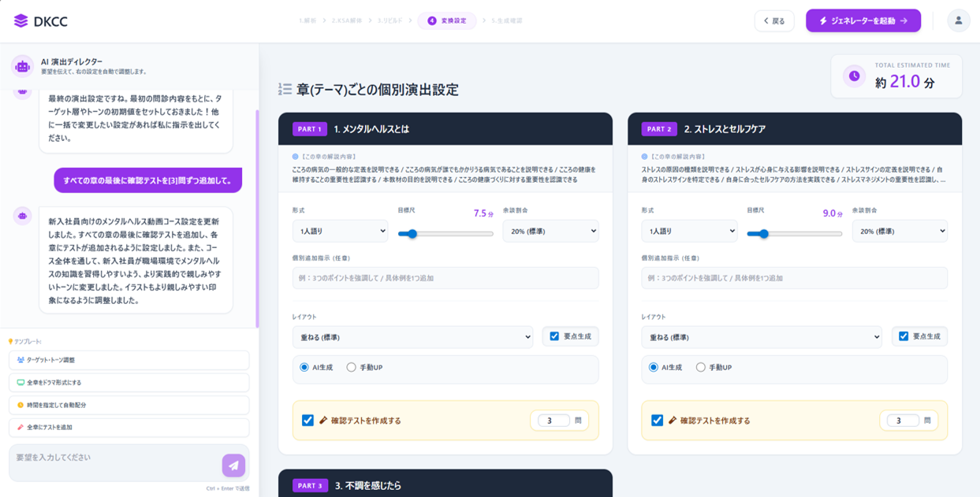Click PART 1 badge in メンタルヘルスとは header
Screen dimensions: 980x497
point(310,129)
